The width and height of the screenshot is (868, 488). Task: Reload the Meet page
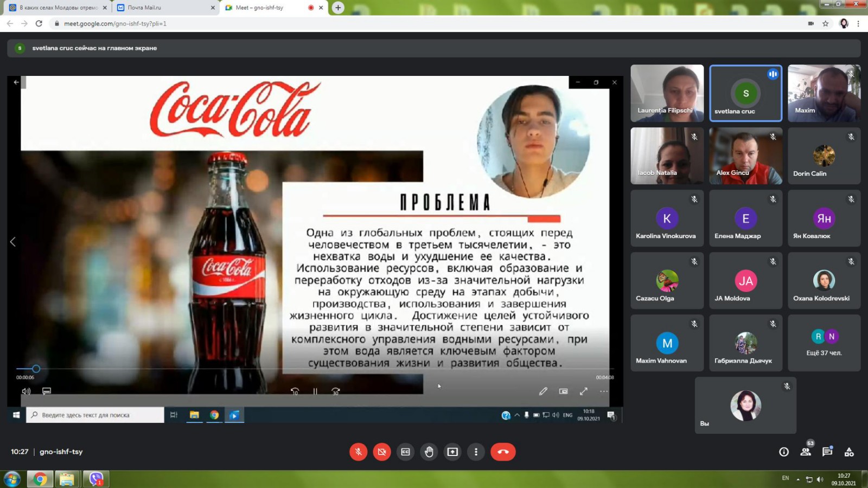39,23
